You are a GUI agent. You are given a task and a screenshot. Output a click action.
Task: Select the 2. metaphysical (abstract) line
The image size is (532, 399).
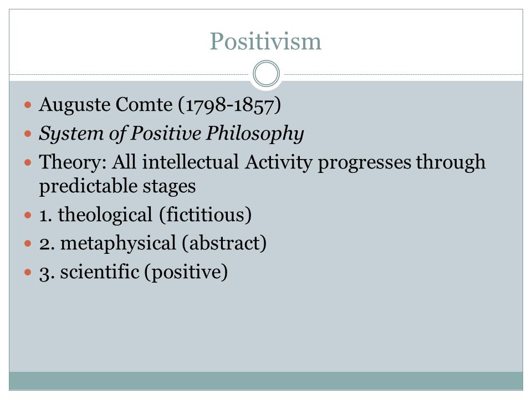[x=153, y=244]
